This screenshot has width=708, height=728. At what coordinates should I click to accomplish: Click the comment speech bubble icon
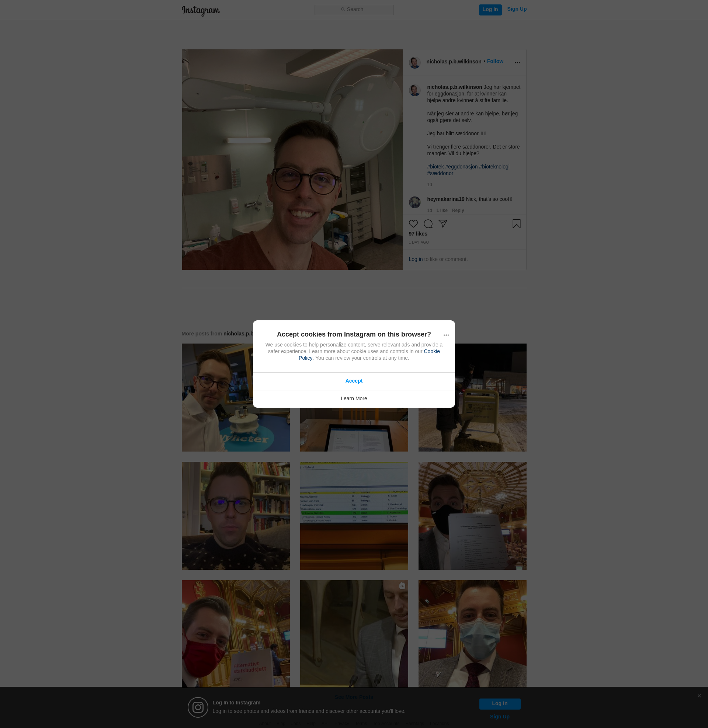tap(428, 224)
